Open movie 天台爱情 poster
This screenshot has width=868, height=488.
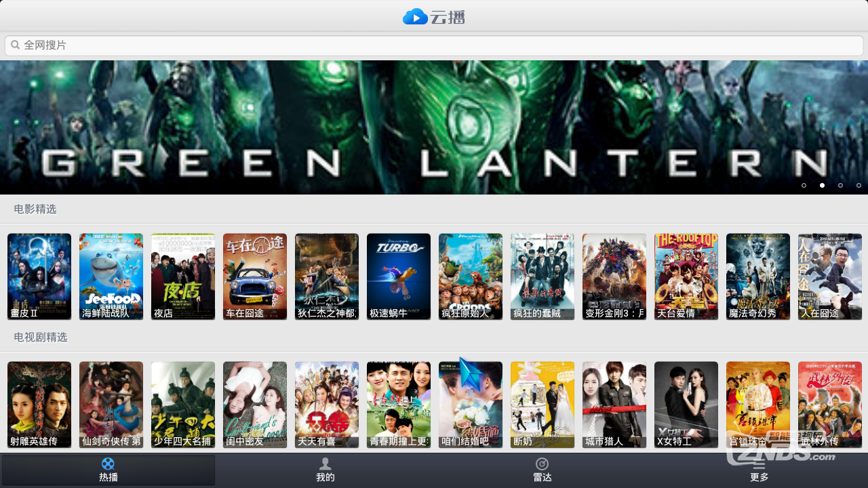pyautogui.click(x=686, y=277)
